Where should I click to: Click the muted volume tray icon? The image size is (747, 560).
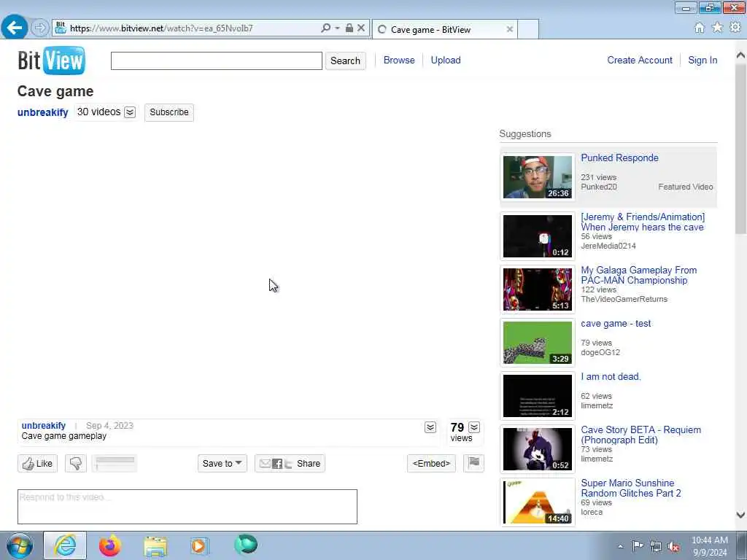pos(673,546)
